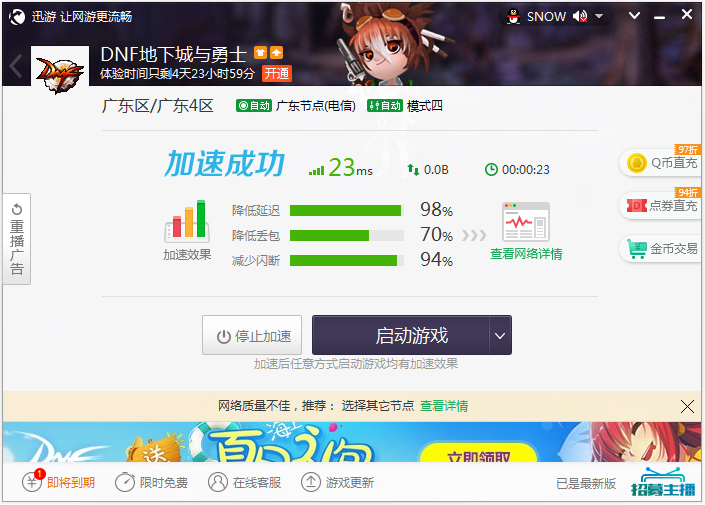Open 查看详情 link in network warning
The width and height of the screenshot is (705, 505).
point(444,406)
